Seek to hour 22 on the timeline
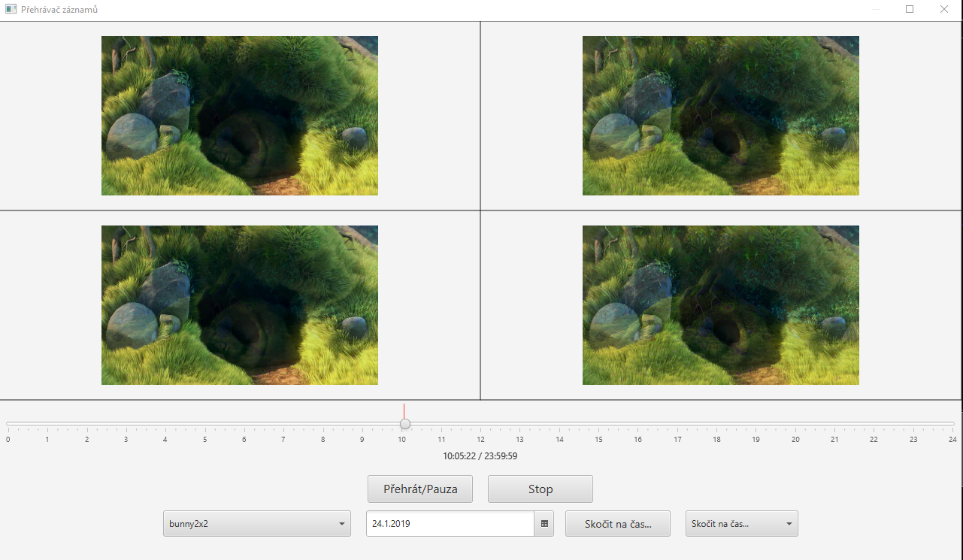Image resolution: width=963 pixels, height=560 pixels. (x=874, y=424)
